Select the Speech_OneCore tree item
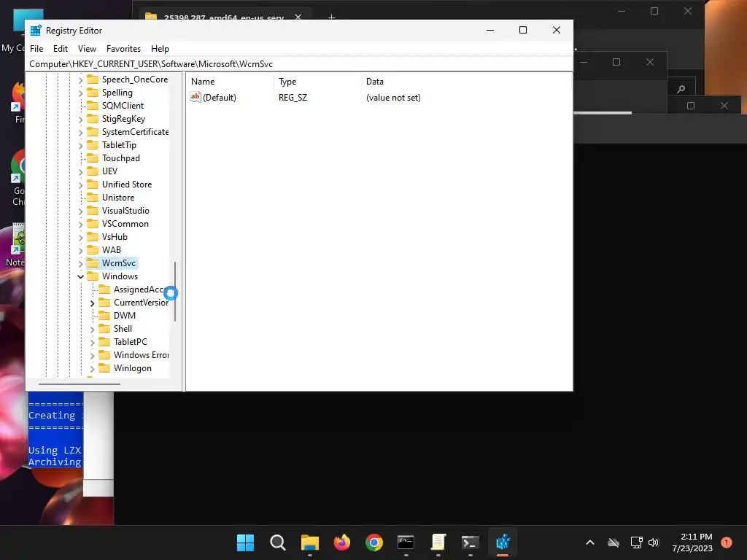 tap(135, 79)
